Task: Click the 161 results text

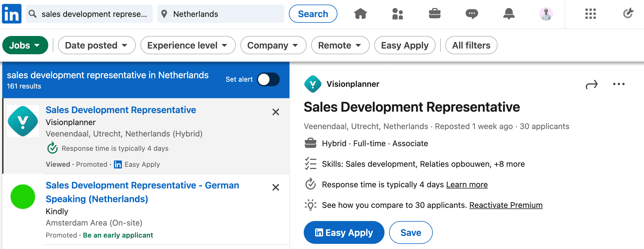Action: (x=24, y=86)
